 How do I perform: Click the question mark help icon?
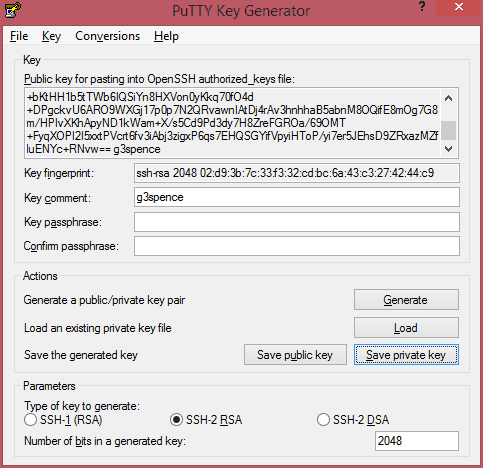(x=422, y=6)
